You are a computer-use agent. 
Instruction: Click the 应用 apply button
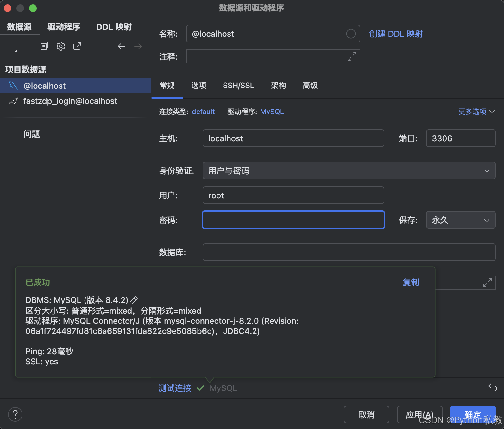(x=419, y=414)
